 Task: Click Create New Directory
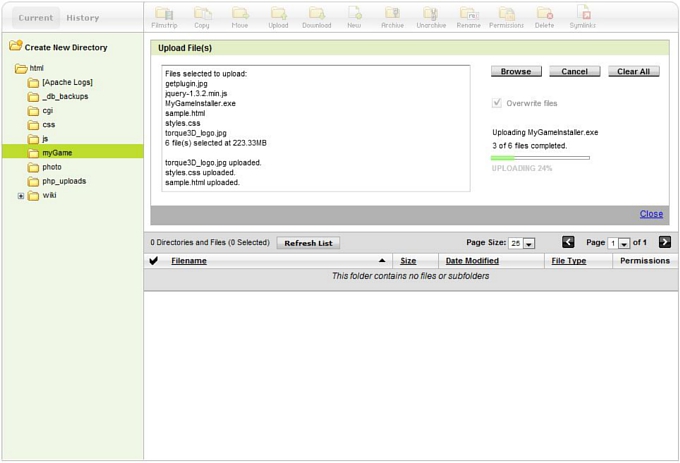[x=59, y=47]
